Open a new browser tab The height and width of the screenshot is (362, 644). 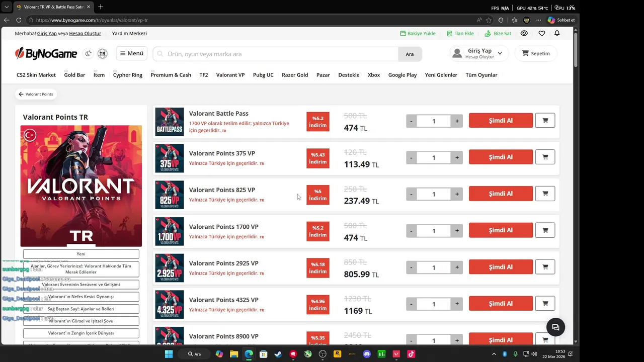[x=101, y=7]
